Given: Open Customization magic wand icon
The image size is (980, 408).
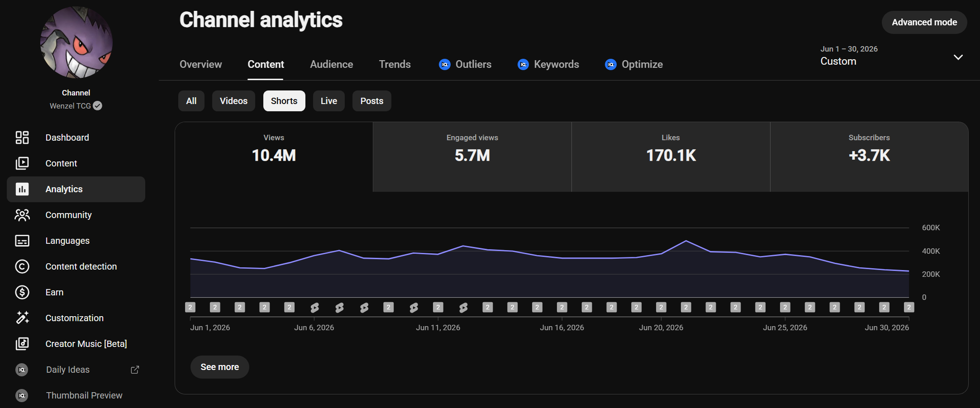Looking at the screenshot, I should click(x=22, y=318).
